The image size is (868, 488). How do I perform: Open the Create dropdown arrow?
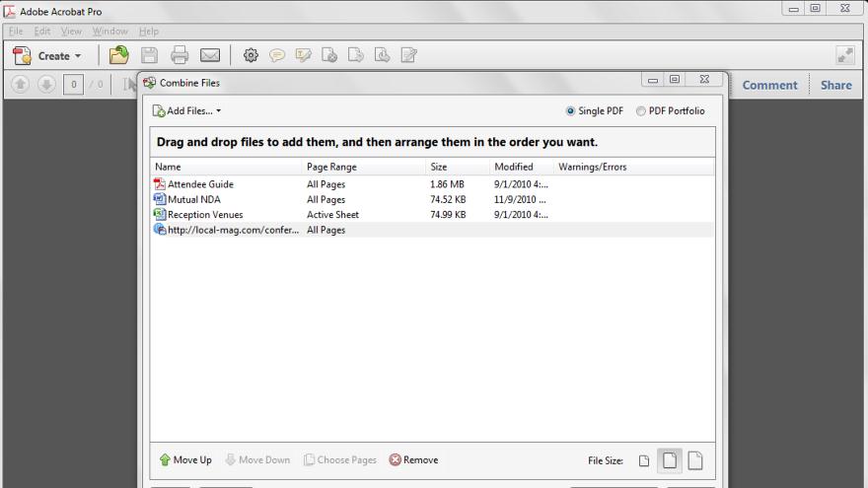pyautogui.click(x=78, y=56)
